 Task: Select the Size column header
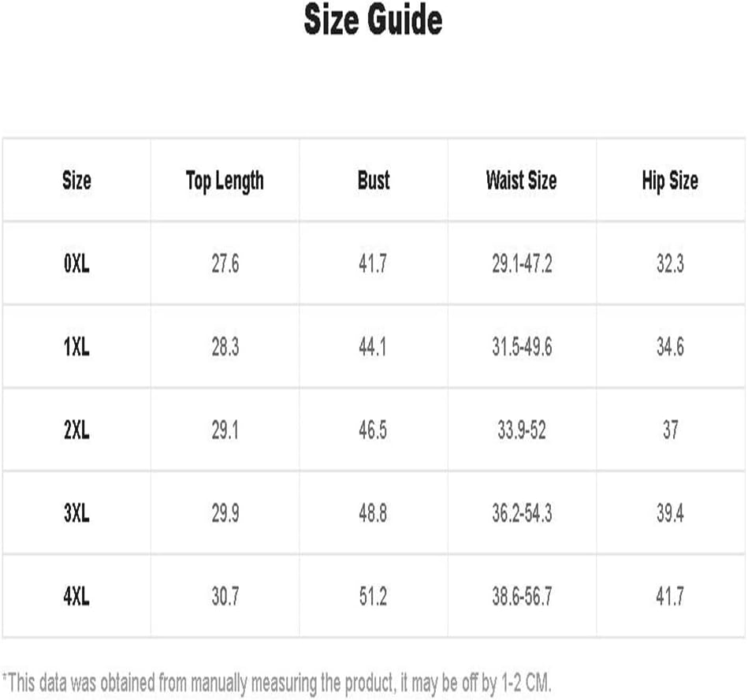click(x=76, y=181)
